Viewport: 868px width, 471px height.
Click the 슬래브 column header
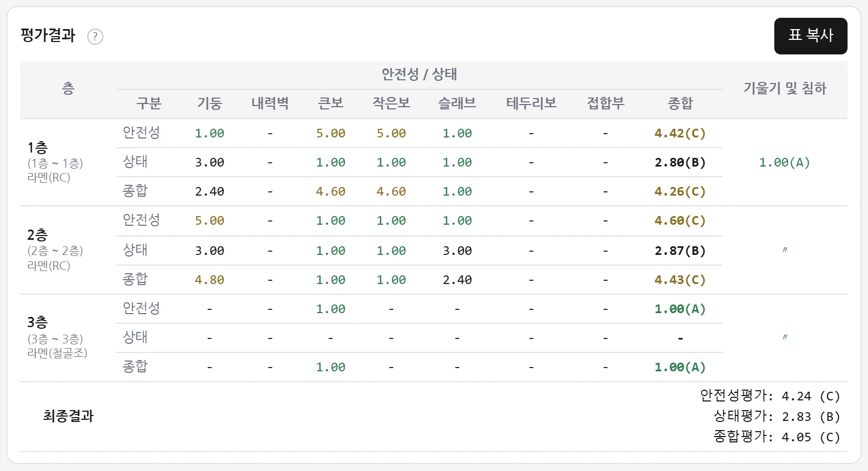coord(457,103)
